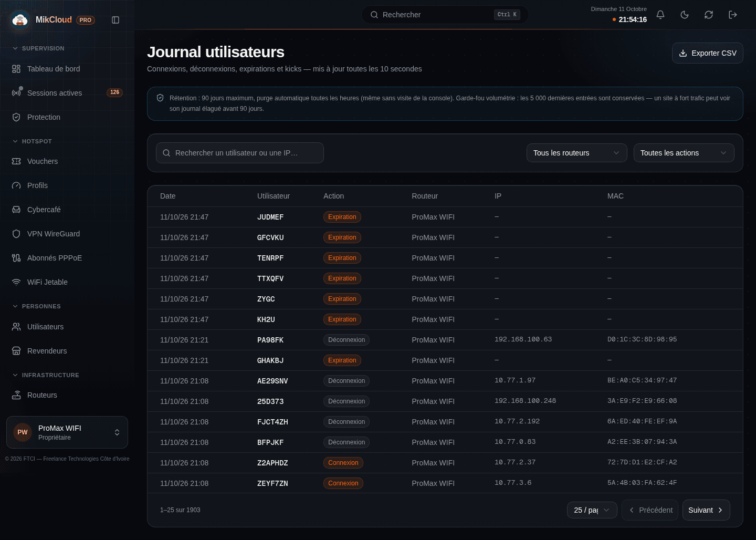Viewport: 756px width, 540px height.
Task: Open the Protection section
Action: [67, 117]
